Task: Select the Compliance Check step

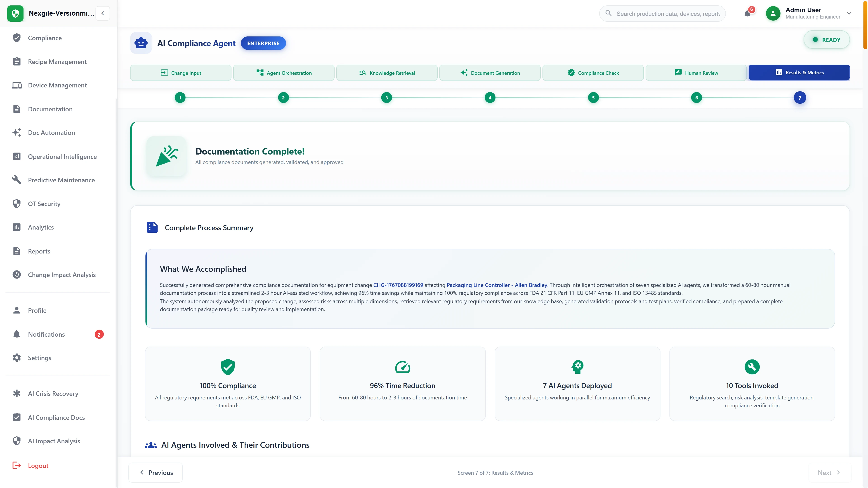Action: (x=593, y=72)
